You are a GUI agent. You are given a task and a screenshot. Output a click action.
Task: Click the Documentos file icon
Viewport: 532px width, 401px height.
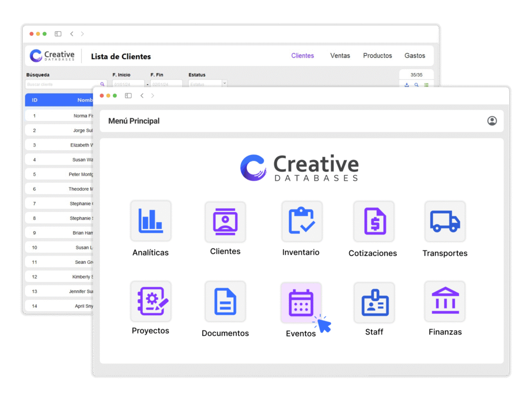[225, 302]
